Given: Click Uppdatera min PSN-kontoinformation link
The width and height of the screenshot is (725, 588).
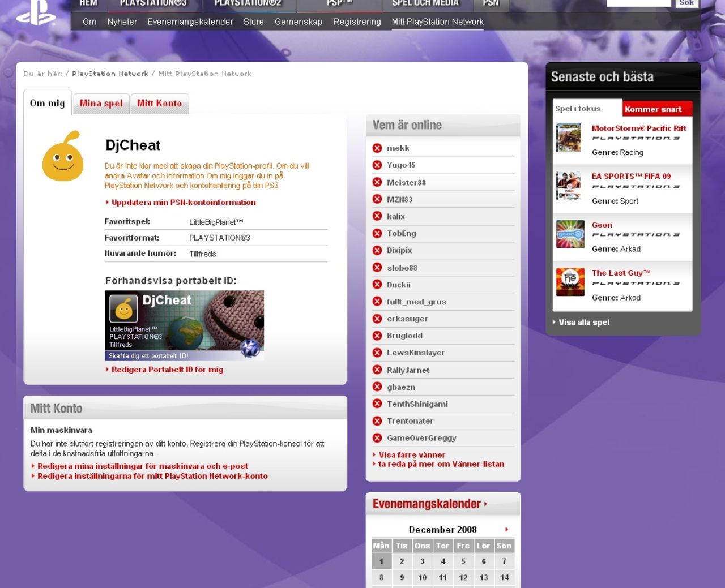Looking at the screenshot, I should tap(184, 203).
